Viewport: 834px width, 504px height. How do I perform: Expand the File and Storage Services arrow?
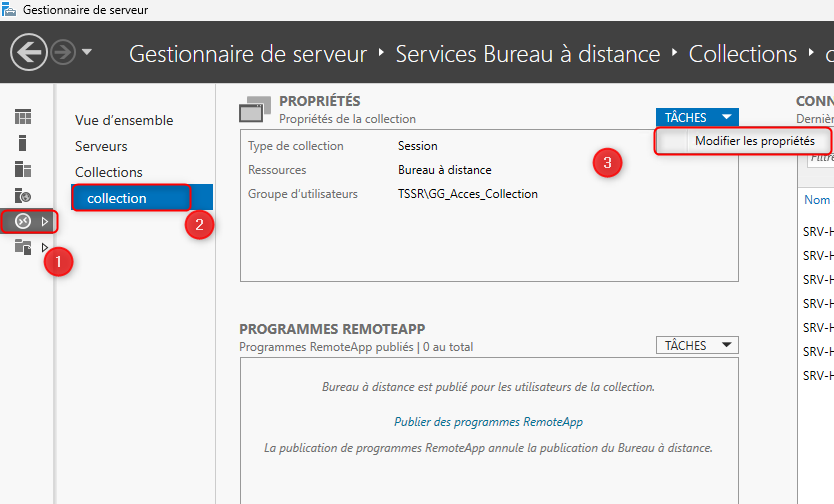coord(44,247)
